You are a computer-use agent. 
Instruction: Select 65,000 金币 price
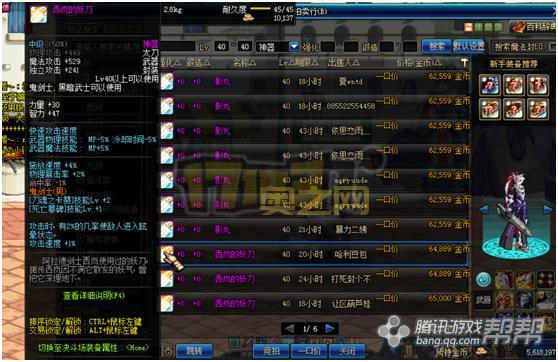tap(449, 298)
